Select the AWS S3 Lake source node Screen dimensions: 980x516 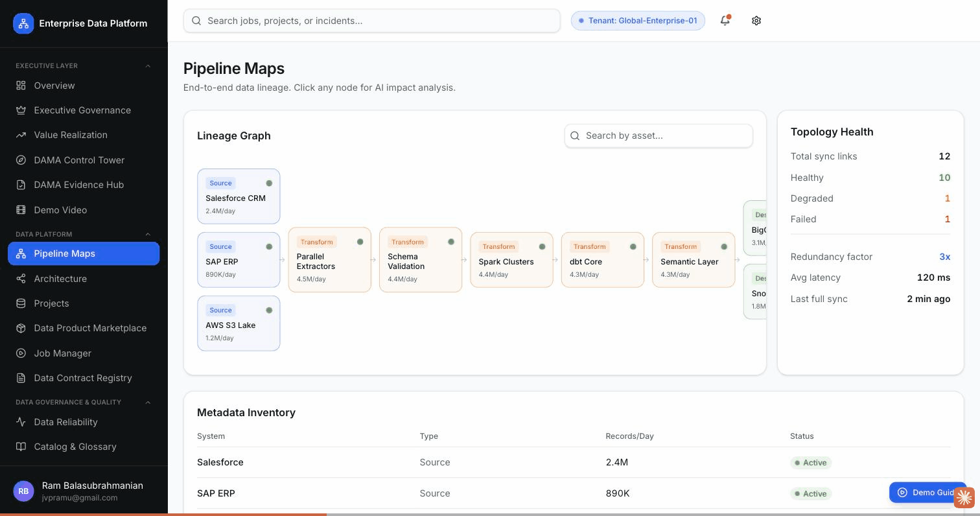pos(239,323)
